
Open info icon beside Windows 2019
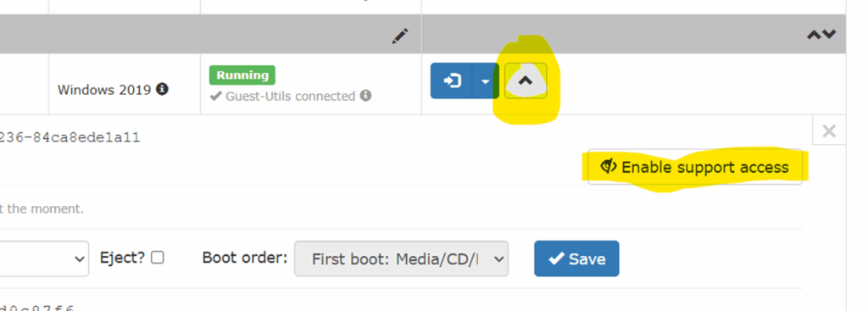point(162,88)
